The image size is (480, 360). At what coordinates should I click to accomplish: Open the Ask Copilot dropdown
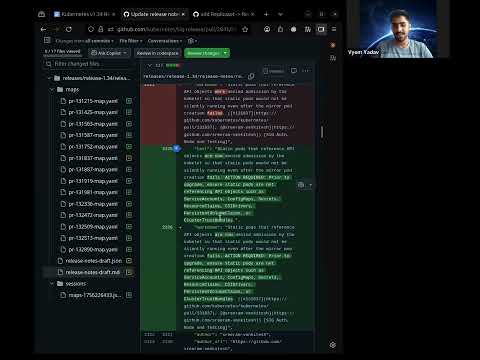click(109, 53)
